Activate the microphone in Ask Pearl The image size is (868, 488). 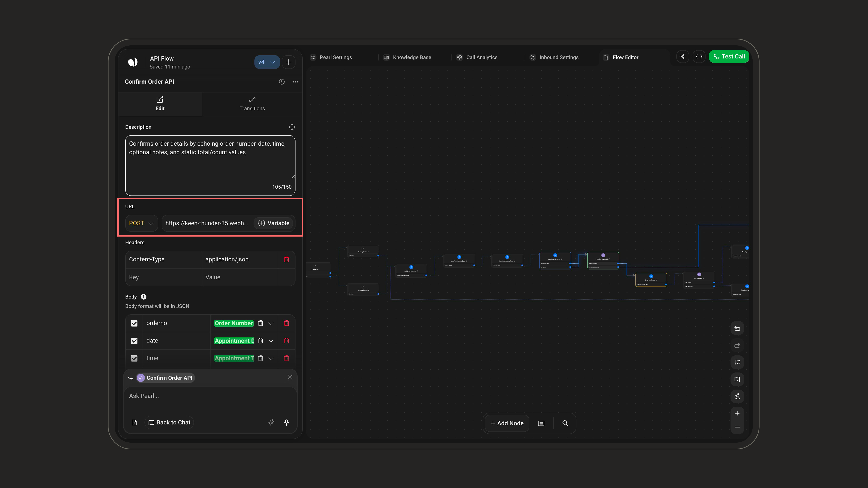[286, 423]
